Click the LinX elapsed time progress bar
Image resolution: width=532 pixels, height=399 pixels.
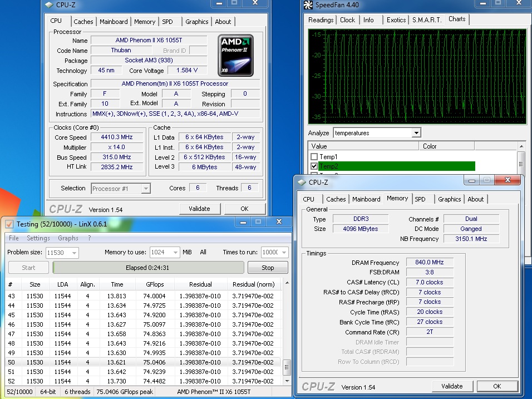click(x=148, y=267)
